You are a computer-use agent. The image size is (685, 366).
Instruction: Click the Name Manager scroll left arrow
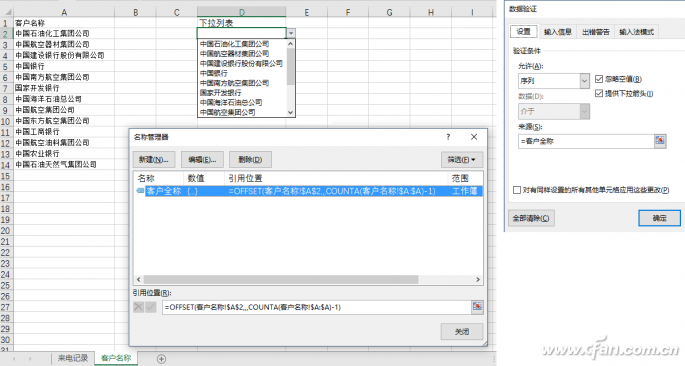[138, 279]
